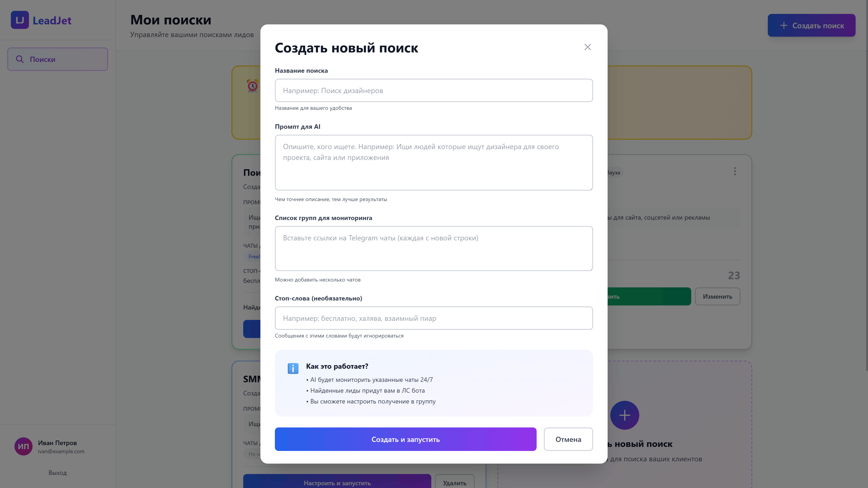Click the magnifier icon in Поиски menu
Viewport: 868px width, 488px height.
(20, 59)
